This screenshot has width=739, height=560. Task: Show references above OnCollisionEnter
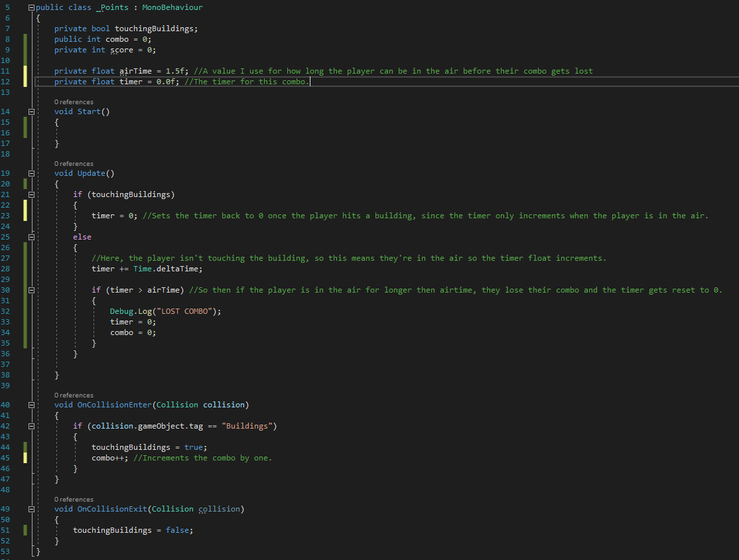[74, 395]
